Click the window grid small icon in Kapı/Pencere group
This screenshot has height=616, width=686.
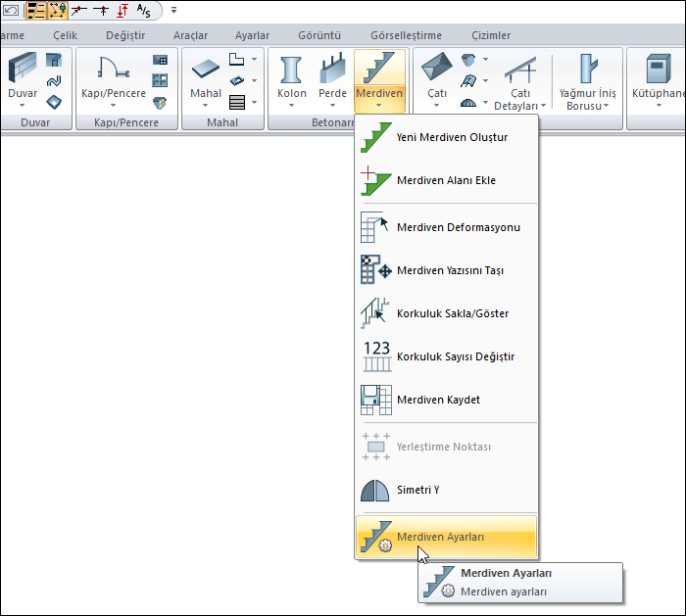[160, 80]
